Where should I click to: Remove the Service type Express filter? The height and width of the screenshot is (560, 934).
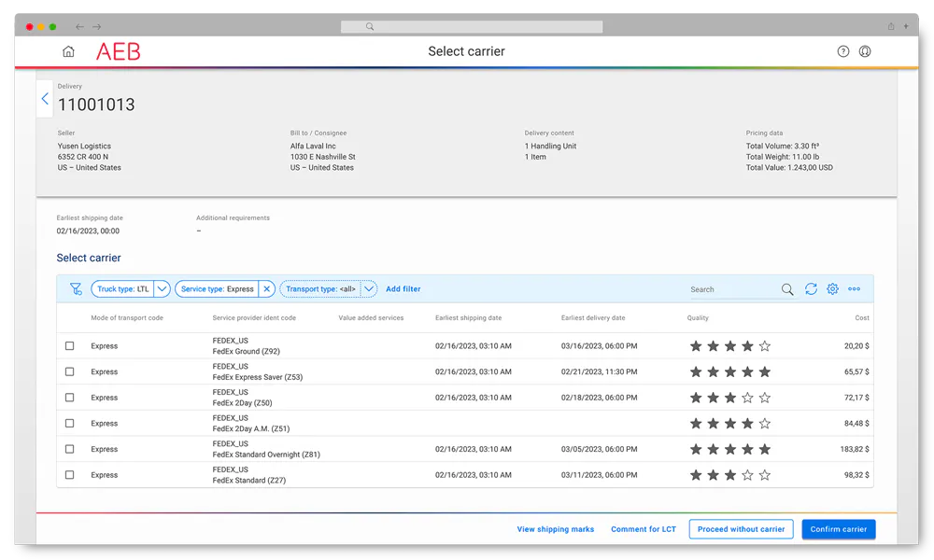coord(267,288)
